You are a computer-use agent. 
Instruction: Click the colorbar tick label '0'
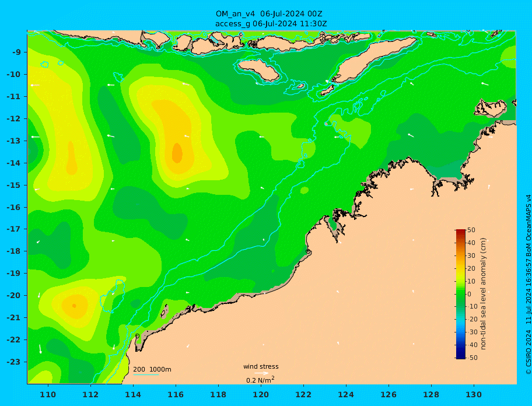click(469, 294)
